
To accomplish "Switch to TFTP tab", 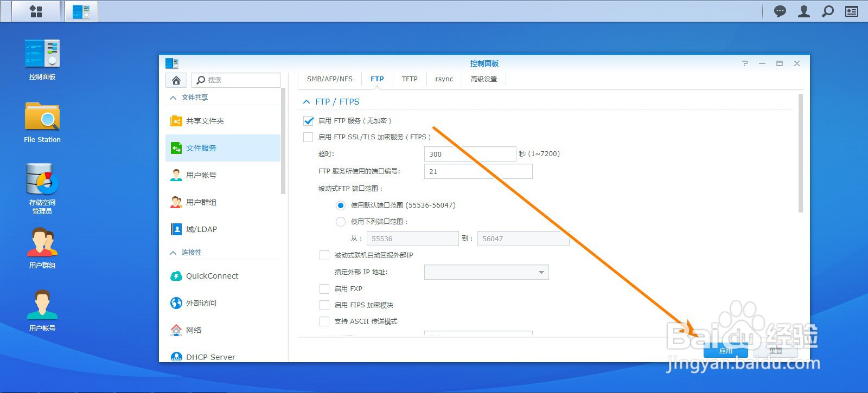I will (x=410, y=79).
